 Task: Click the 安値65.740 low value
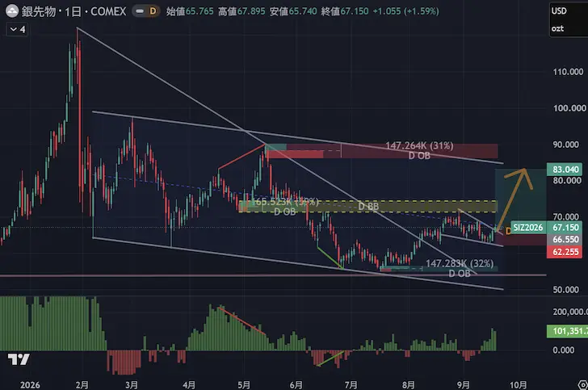click(x=293, y=11)
